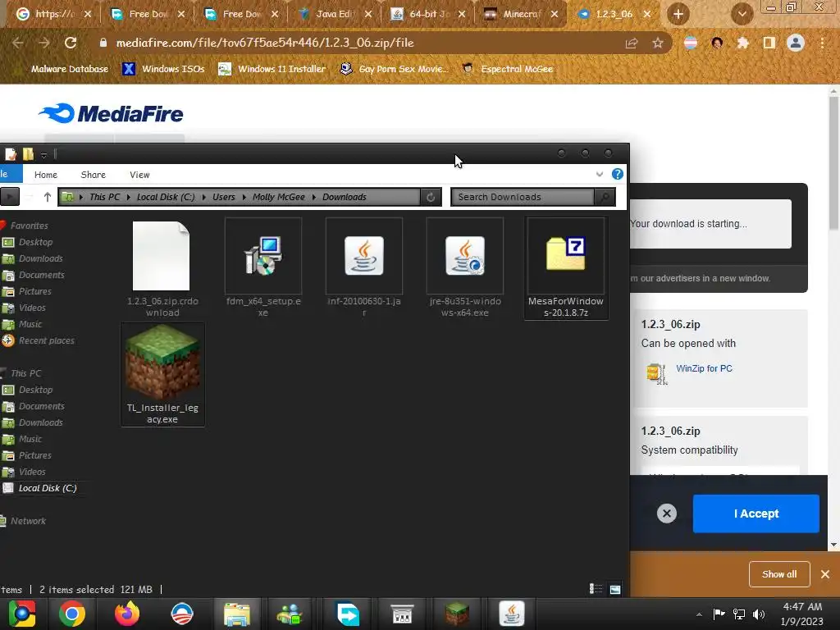
Task: Switch to the 64-bit Java tab
Action: click(428, 14)
